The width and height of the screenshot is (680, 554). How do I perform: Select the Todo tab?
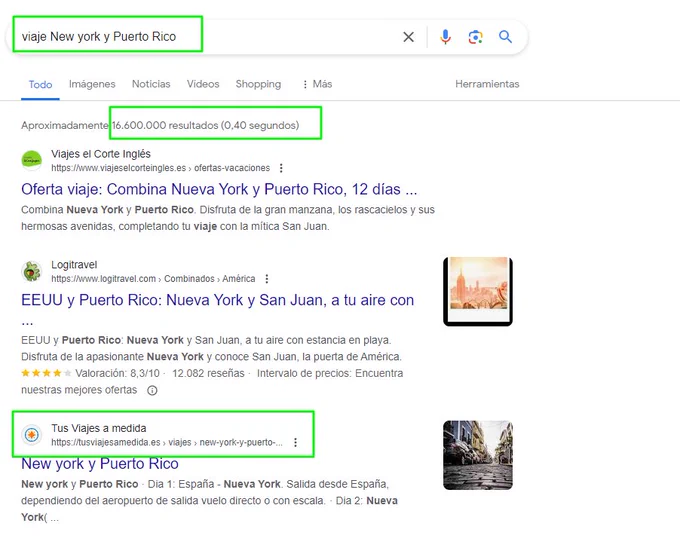[x=40, y=84]
